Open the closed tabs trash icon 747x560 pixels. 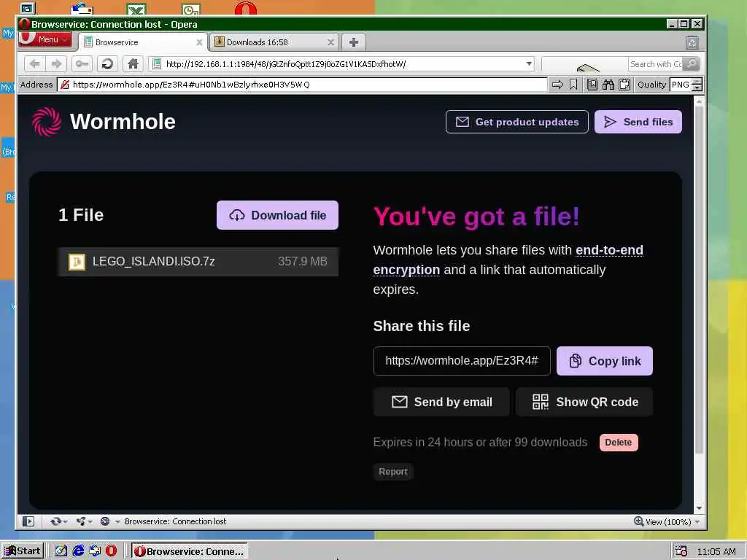[692, 43]
